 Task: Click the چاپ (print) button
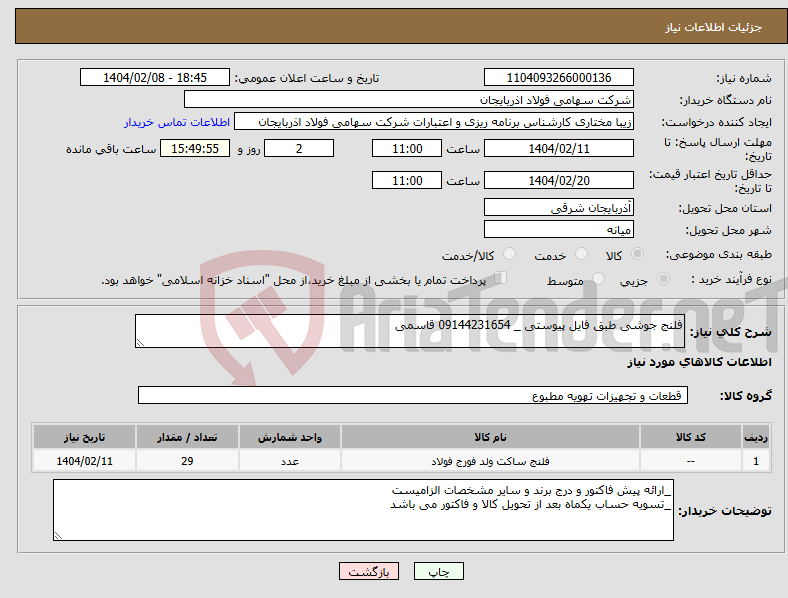pos(438,571)
